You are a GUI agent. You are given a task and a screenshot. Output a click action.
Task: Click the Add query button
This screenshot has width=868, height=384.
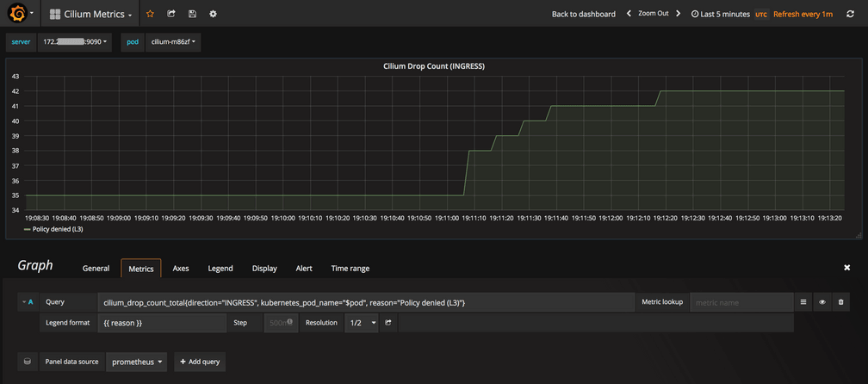(x=200, y=362)
